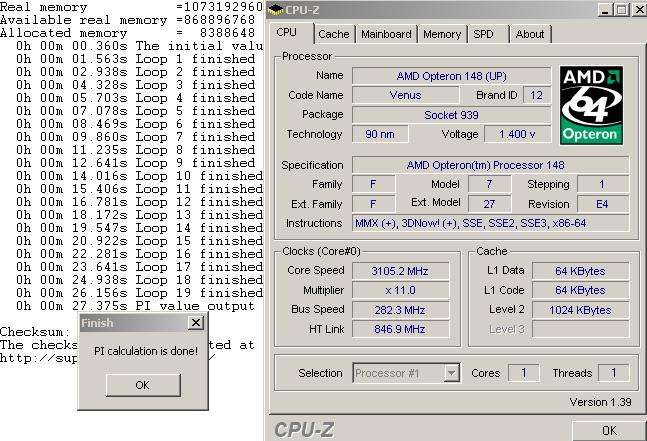This screenshot has height=441, width=647.
Task: Close the Finish dialog with X
Action: click(x=196, y=323)
